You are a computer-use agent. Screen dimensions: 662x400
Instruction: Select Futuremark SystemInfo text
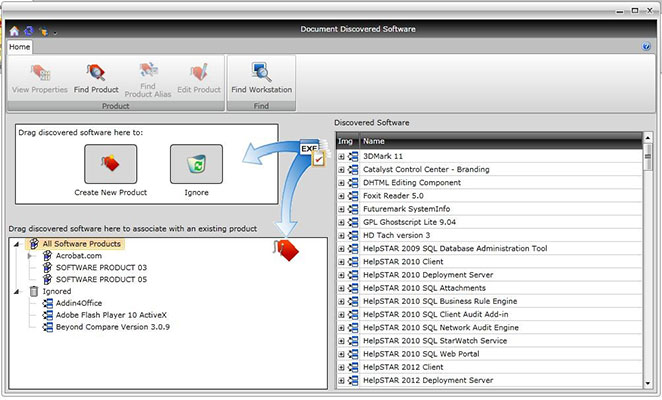[x=406, y=209]
